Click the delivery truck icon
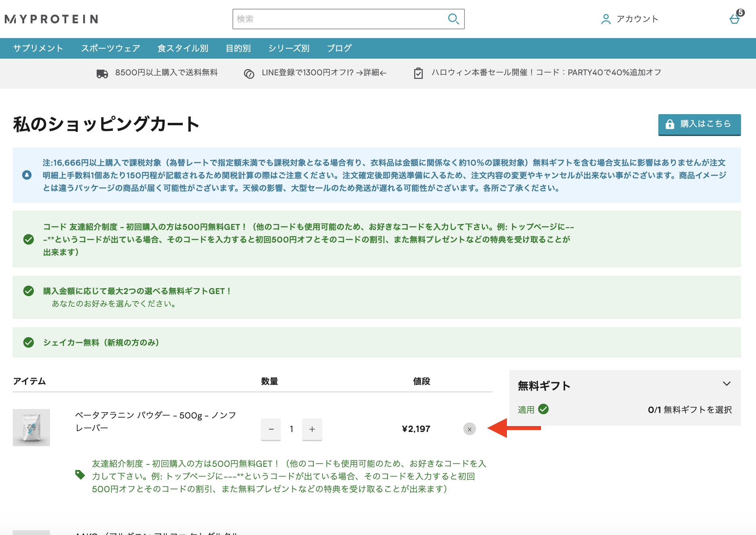The image size is (756, 535). (x=102, y=74)
